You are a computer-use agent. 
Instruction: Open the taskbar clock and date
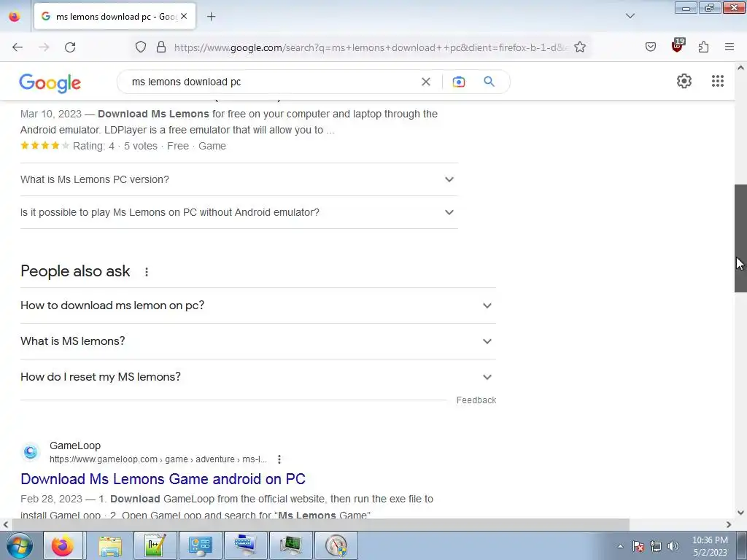click(710, 546)
